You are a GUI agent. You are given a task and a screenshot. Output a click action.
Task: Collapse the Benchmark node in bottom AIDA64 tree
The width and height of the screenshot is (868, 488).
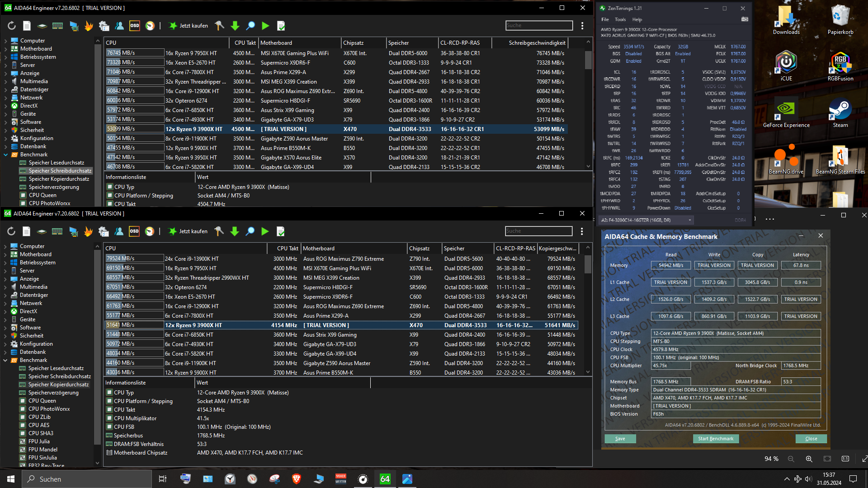[5, 360]
